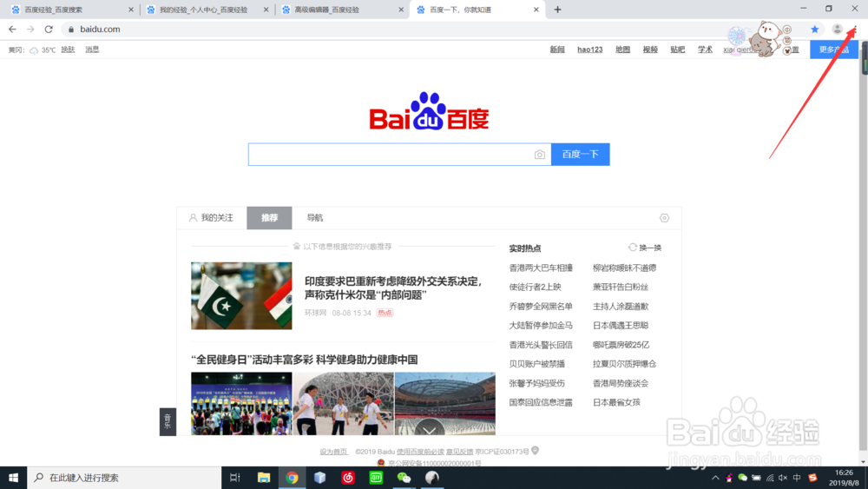
Task: Click the 设为首页 footer link
Action: (333, 452)
